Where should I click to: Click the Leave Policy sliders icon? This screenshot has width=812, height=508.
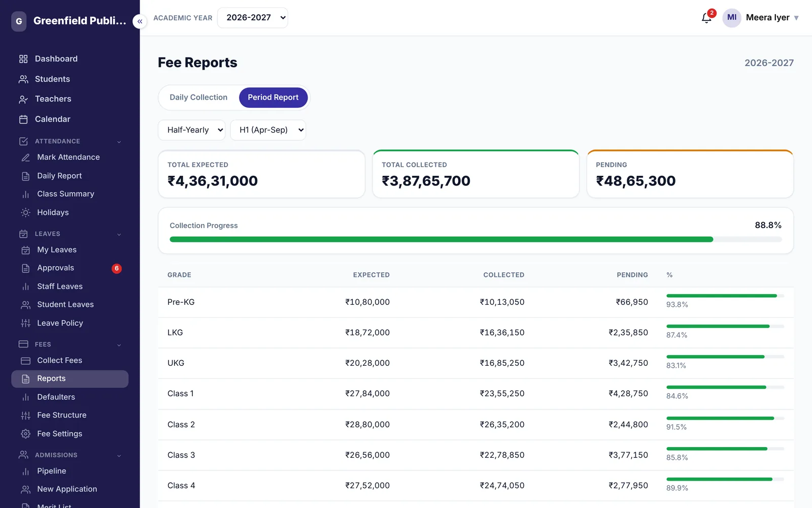(x=25, y=323)
